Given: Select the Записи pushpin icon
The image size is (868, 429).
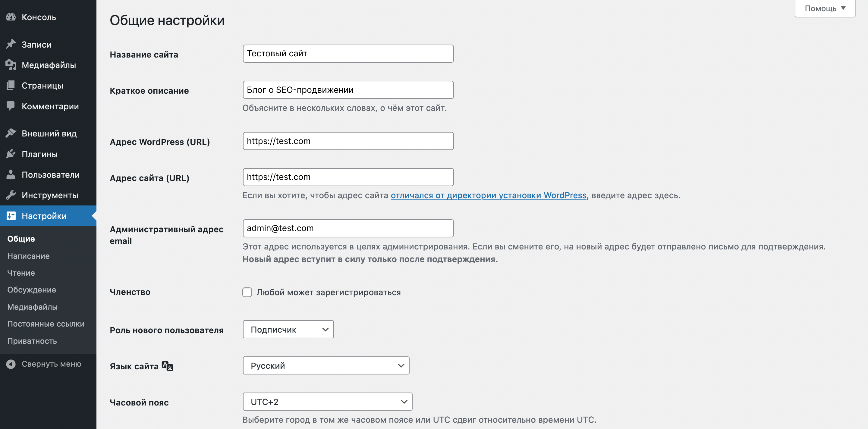Looking at the screenshot, I should [11, 44].
